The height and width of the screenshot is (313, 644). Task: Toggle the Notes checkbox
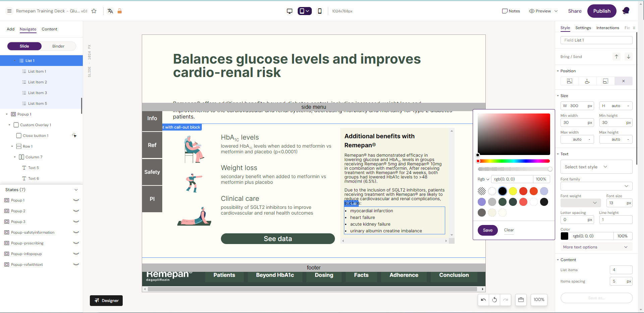coord(505,11)
